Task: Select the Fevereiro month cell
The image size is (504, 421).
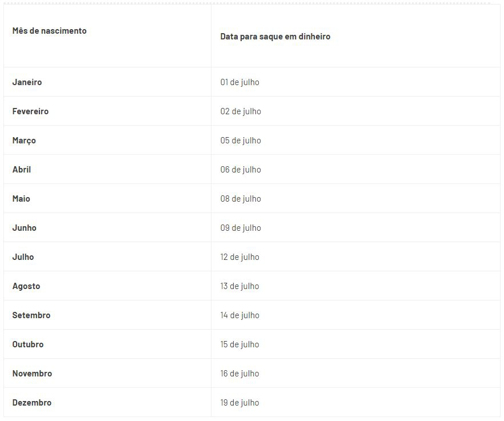Action: [x=31, y=111]
